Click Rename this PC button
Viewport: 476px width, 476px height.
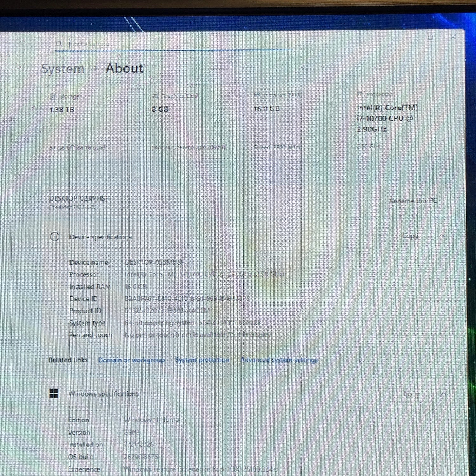pos(413,201)
